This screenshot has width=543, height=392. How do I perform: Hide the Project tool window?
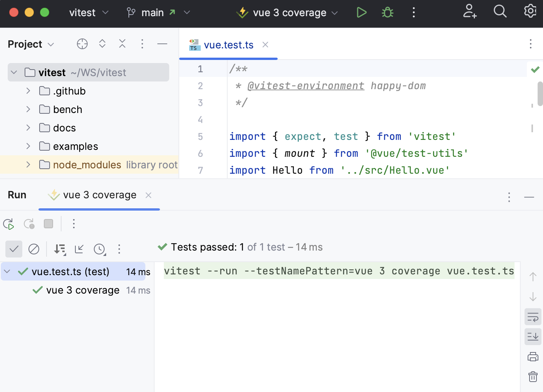click(162, 44)
